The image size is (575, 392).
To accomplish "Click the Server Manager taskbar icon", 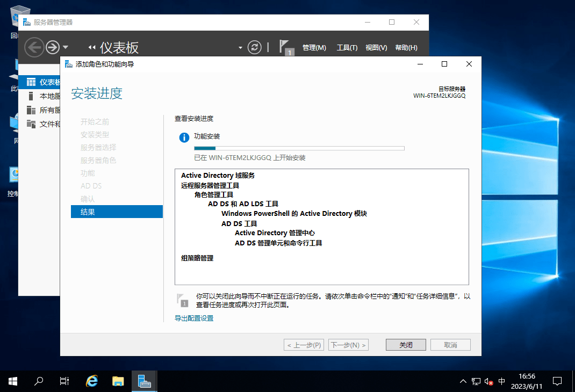I will pyautogui.click(x=145, y=381).
